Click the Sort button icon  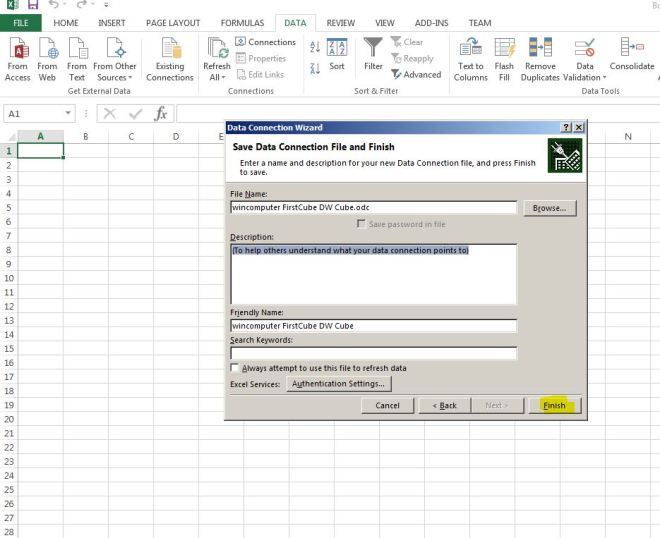pos(337,49)
